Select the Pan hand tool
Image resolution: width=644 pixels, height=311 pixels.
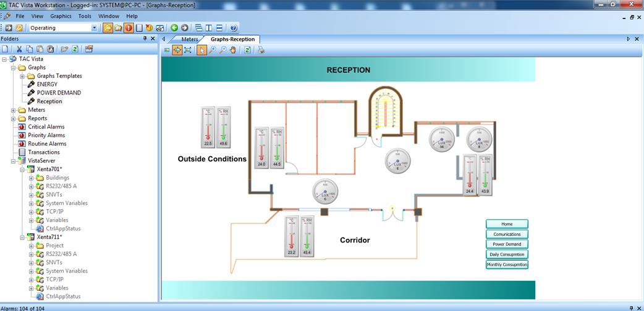coord(233,50)
